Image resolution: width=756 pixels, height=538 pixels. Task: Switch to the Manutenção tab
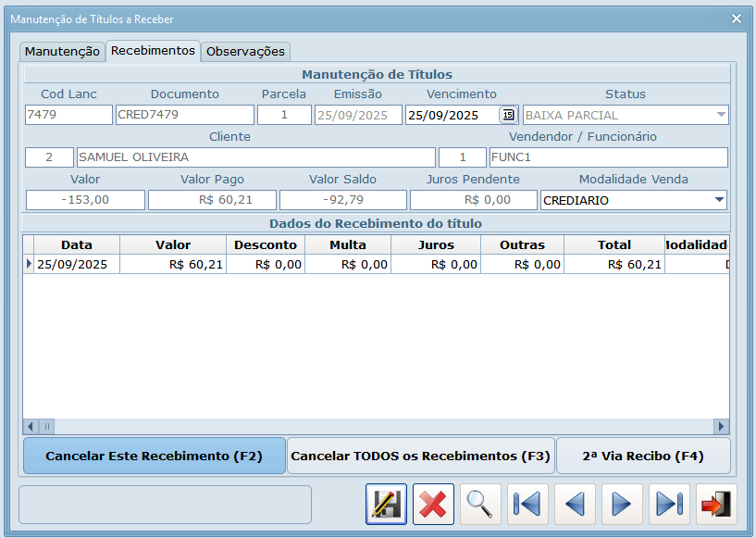click(62, 52)
